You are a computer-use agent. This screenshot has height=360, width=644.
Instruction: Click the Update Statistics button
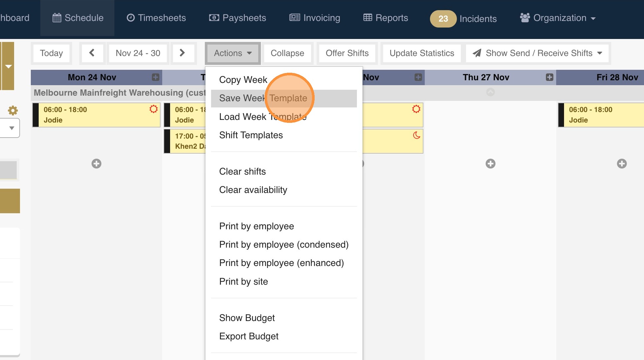pyautogui.click(x=421, y=53)
